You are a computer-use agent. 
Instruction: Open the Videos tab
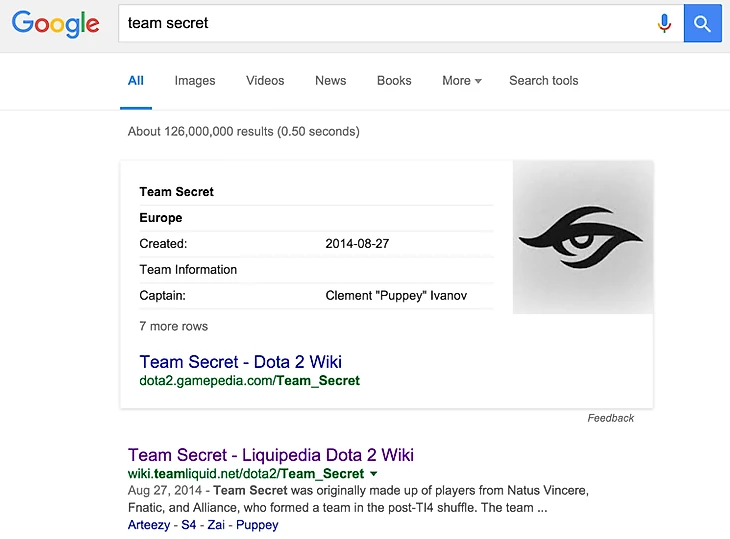point(265,81)
